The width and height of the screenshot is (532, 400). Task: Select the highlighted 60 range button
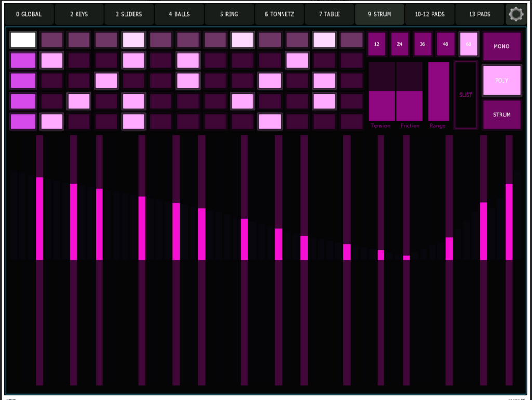click(x=469, y=44)
